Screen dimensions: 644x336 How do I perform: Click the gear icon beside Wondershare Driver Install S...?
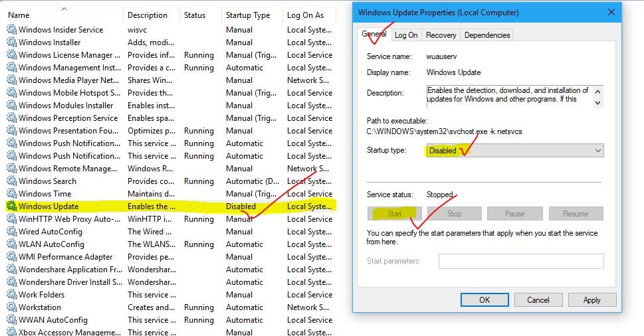click(12, 282)
